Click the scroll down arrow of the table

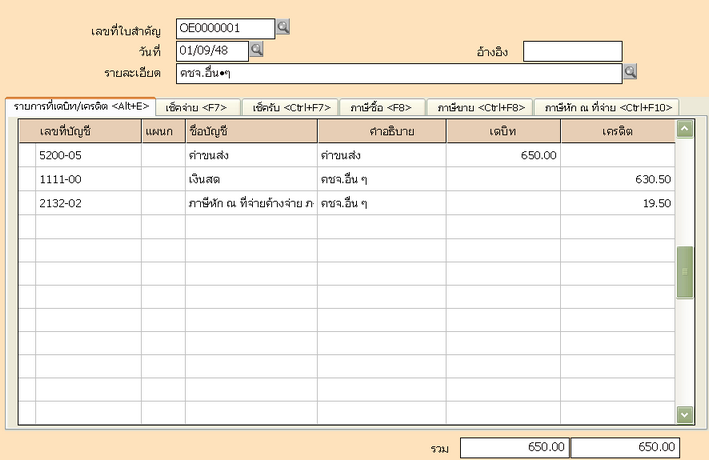pos(685,413)
